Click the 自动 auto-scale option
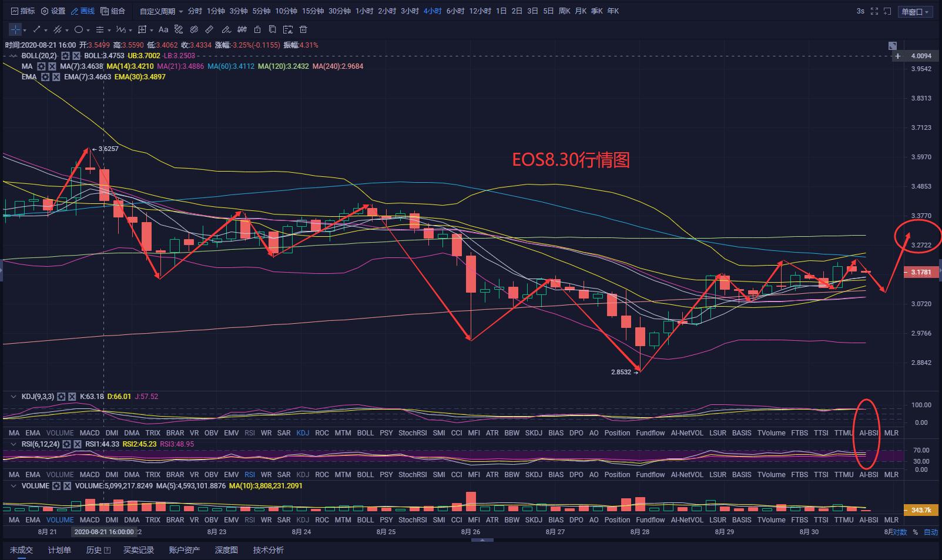Screen dimensions: 942x560 point(931,532)
